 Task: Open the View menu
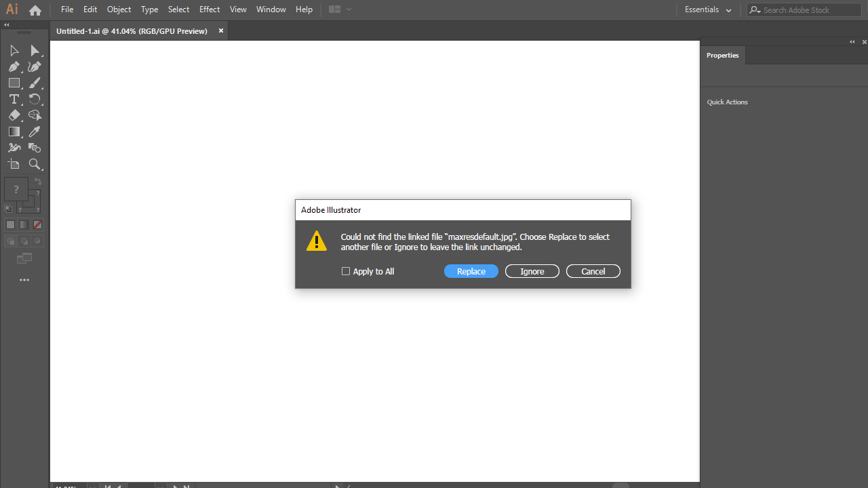238,9
